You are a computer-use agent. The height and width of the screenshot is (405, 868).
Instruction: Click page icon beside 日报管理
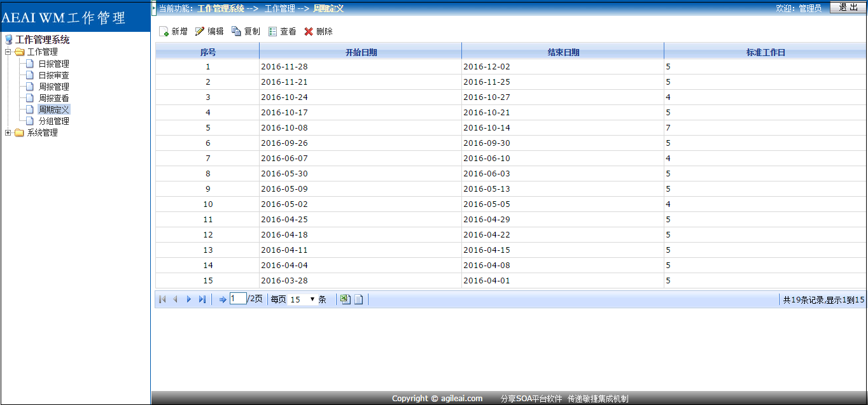click(29, 64)
